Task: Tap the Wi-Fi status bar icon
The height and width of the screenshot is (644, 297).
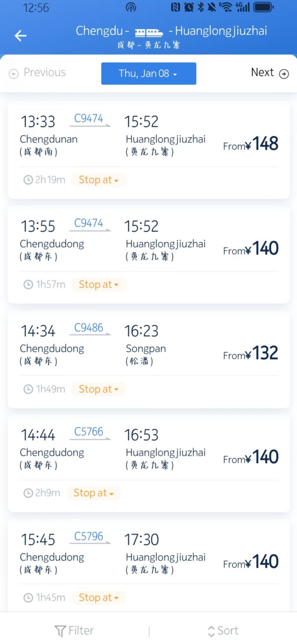Action: pyautogui.click(x=226, y=7)
